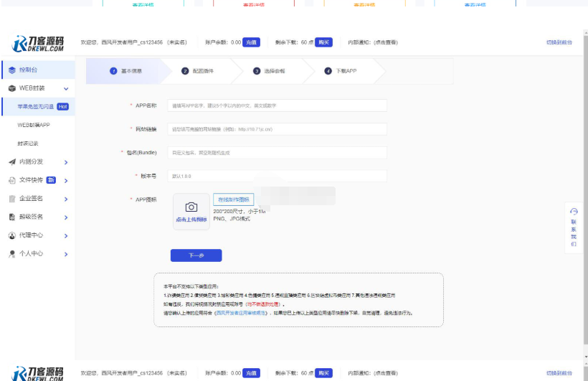This screenshot has width=588, height=381.
Task: Click the step 2 number circle
Action: [185, 71]
